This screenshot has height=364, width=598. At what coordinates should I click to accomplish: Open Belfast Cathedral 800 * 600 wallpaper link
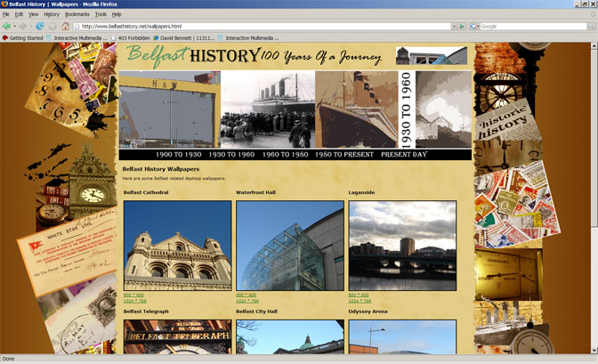coord(133,295)
